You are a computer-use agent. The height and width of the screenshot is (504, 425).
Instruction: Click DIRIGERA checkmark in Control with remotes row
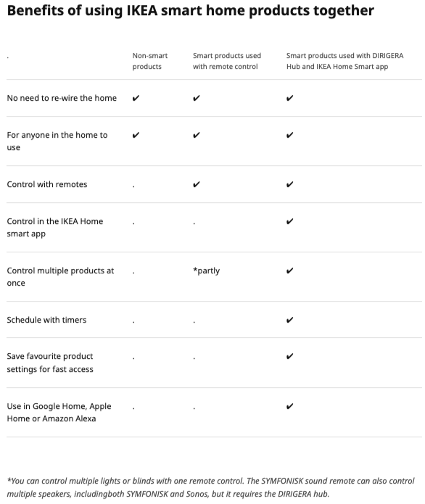click(289, 184)
